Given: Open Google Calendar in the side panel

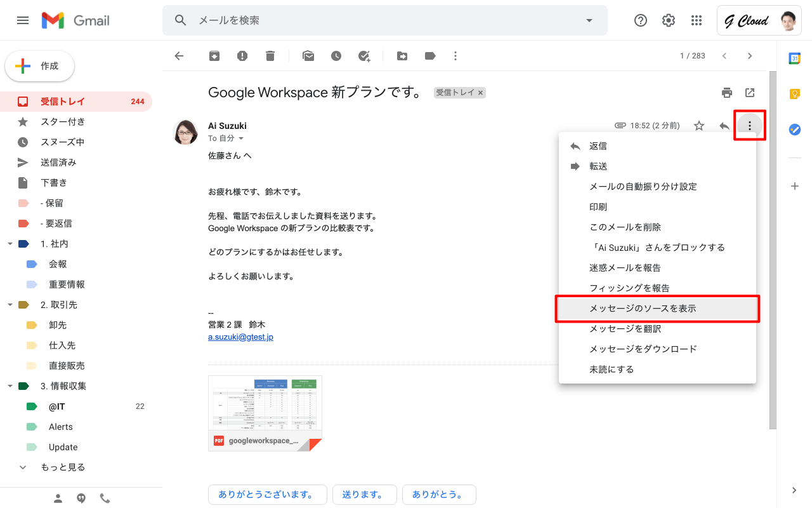Looking at the screenshot, I should (794, 58).
